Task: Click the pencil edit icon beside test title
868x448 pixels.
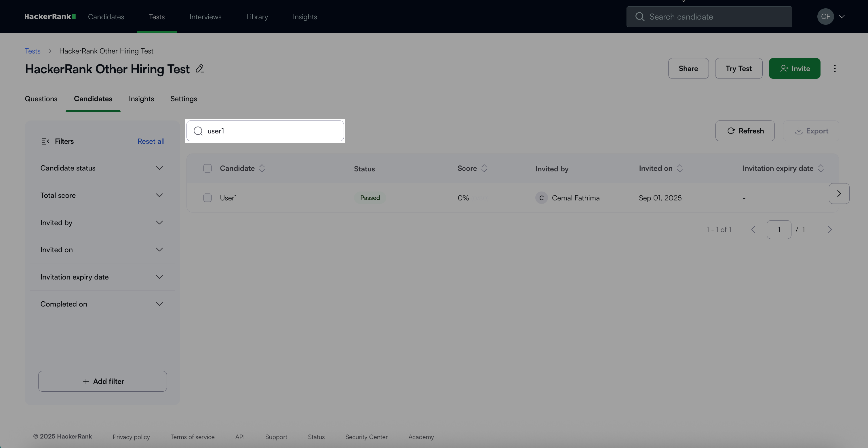Action: (x=200, y=69)
